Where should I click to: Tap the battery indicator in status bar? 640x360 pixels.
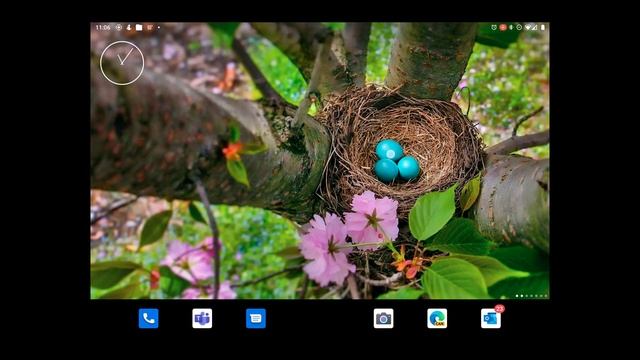coord(543,27)
